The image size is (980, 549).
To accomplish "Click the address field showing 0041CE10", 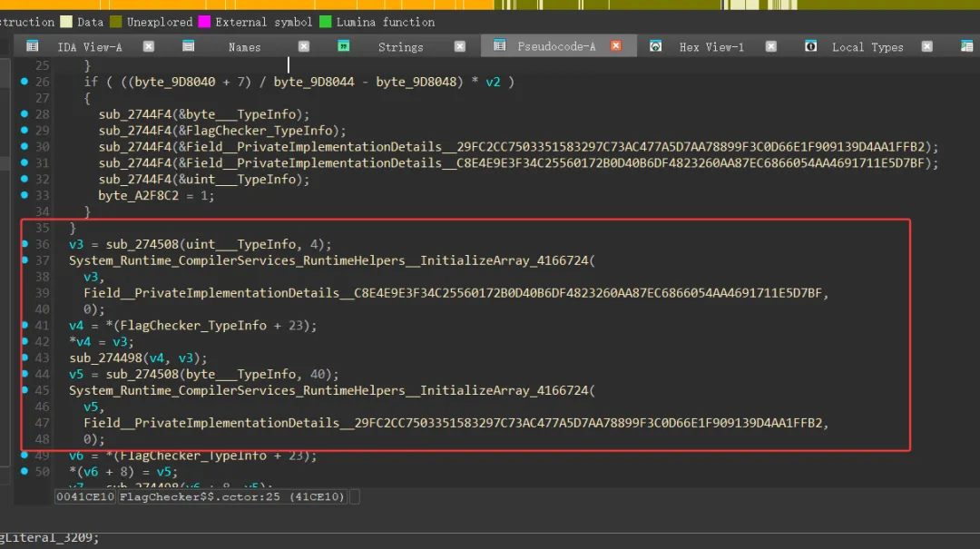I will click(85, 496).
